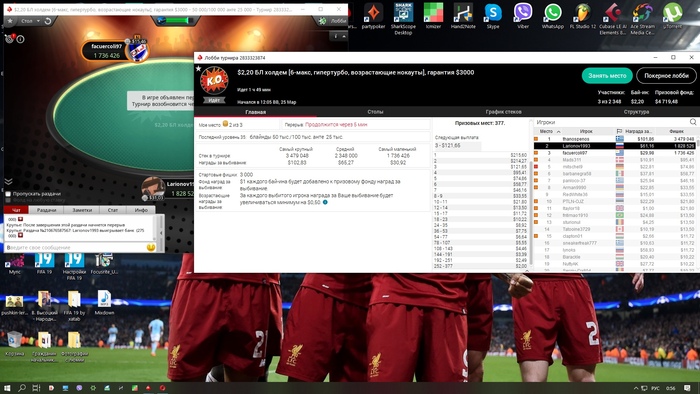Open the Корзина recycle bin icon
This screenshot has height=394, width=700.
coord(14,344)
